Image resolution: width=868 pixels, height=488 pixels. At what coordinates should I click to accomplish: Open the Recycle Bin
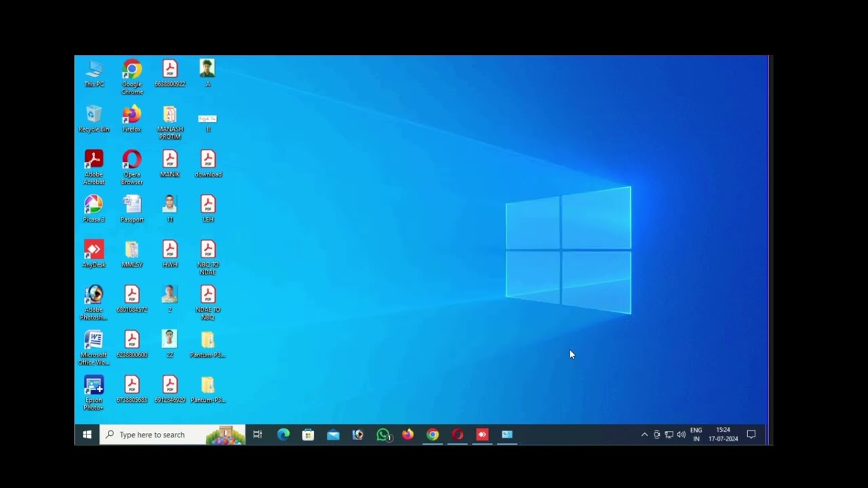[94, 119]
